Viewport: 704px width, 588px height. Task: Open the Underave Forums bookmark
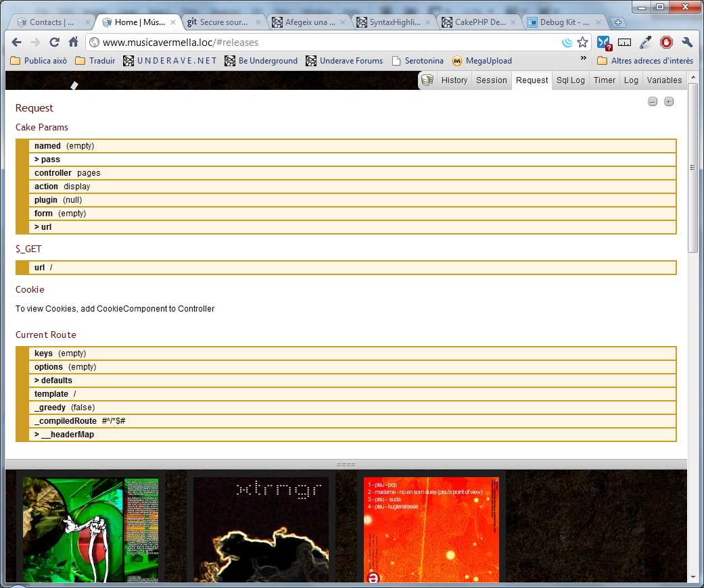click(x=344, y=61)
